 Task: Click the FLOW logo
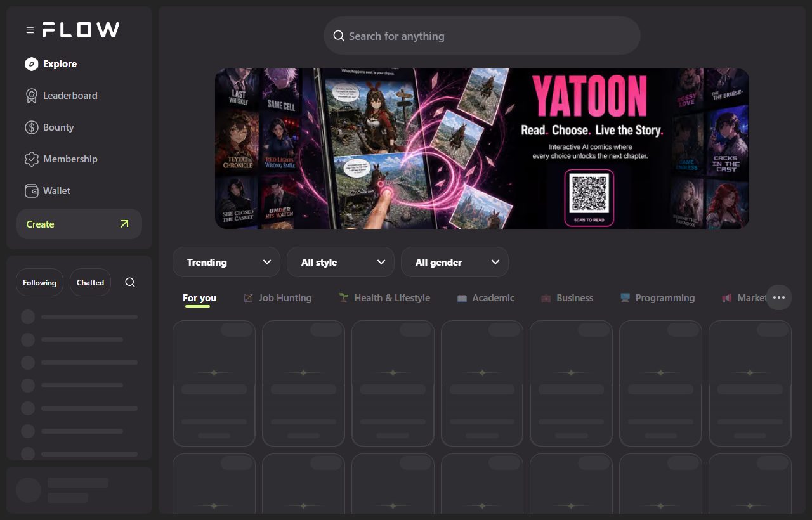coord(81,30)
